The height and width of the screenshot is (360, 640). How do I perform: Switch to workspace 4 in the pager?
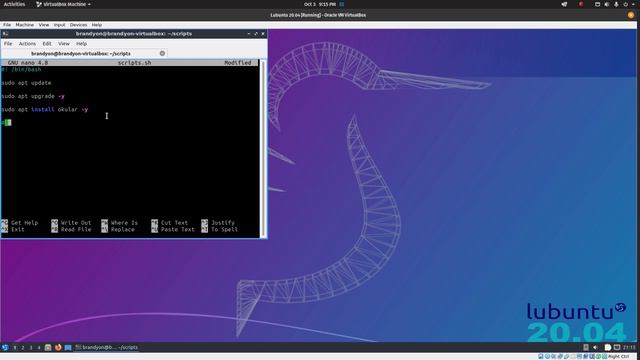pyautogui.click(x=39, y=347)
